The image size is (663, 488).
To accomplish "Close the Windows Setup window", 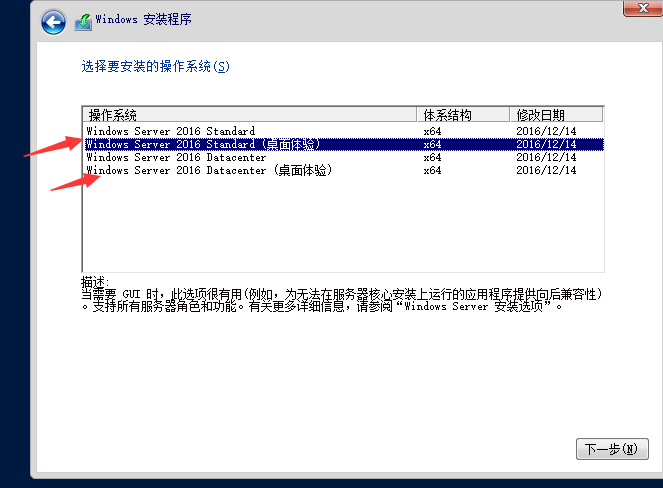I will 643,8.
